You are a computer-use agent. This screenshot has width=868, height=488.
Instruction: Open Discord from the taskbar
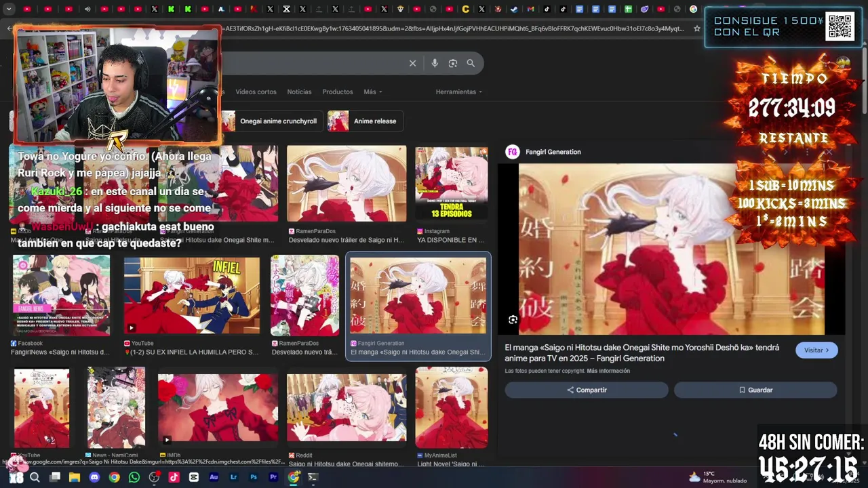tap(94, 477)
